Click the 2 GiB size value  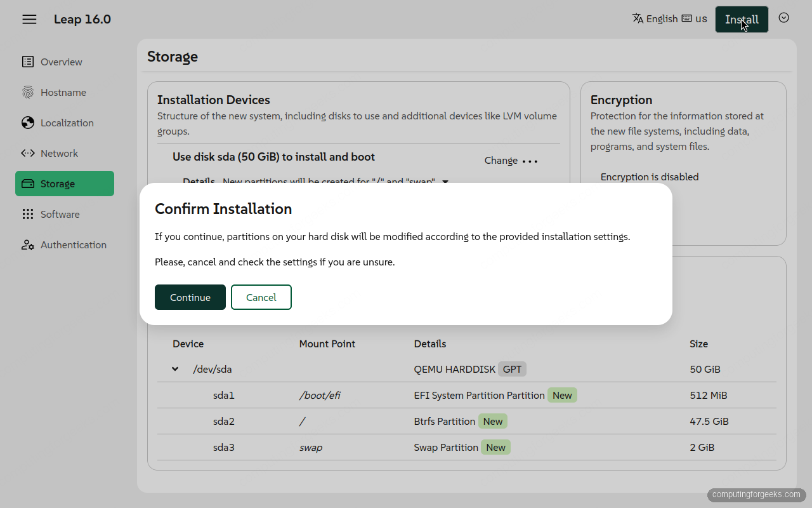[x=702, y=447]
